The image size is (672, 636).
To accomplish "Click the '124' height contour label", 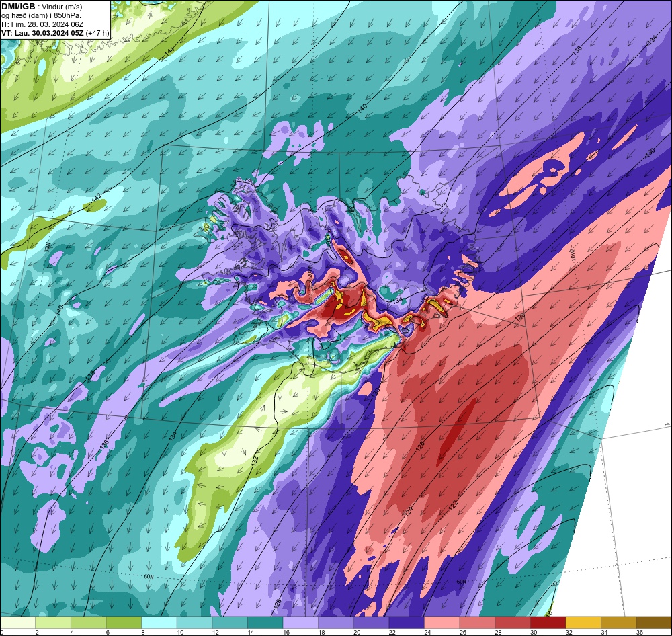I will pyautogui.click(x=408, y=511).
